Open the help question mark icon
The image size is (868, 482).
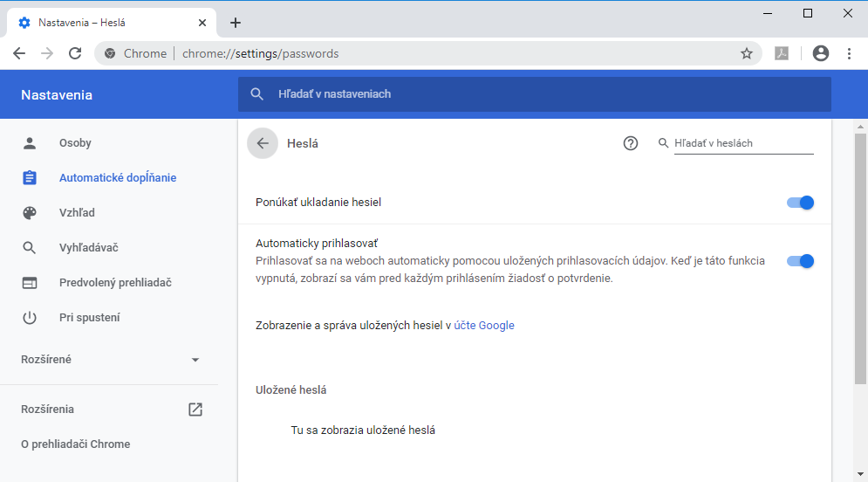point(631,144)
